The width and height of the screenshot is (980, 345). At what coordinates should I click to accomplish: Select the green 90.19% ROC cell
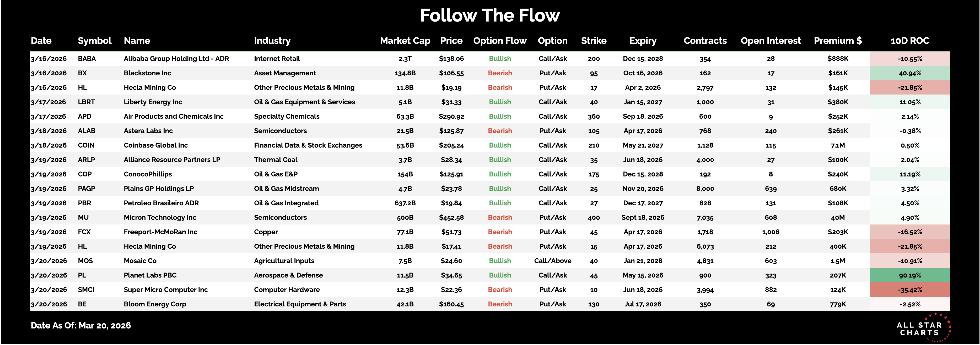tap(910, 275)
